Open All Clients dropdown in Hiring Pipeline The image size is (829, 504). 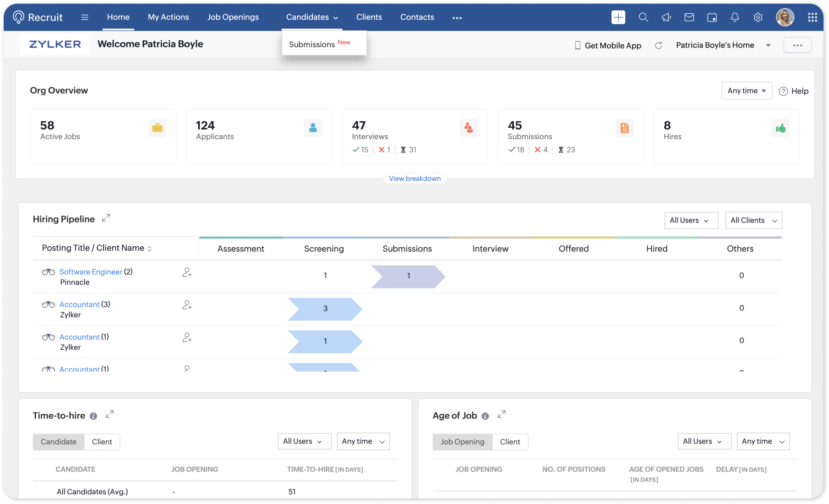(753, 220)
